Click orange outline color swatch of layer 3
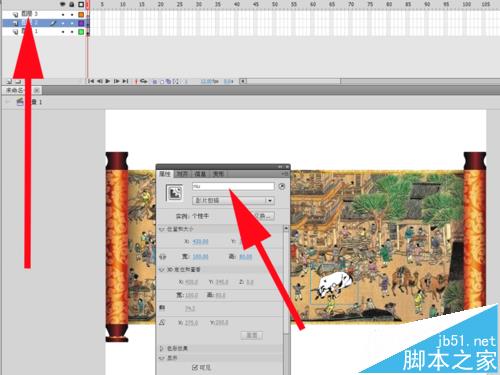 81,15
